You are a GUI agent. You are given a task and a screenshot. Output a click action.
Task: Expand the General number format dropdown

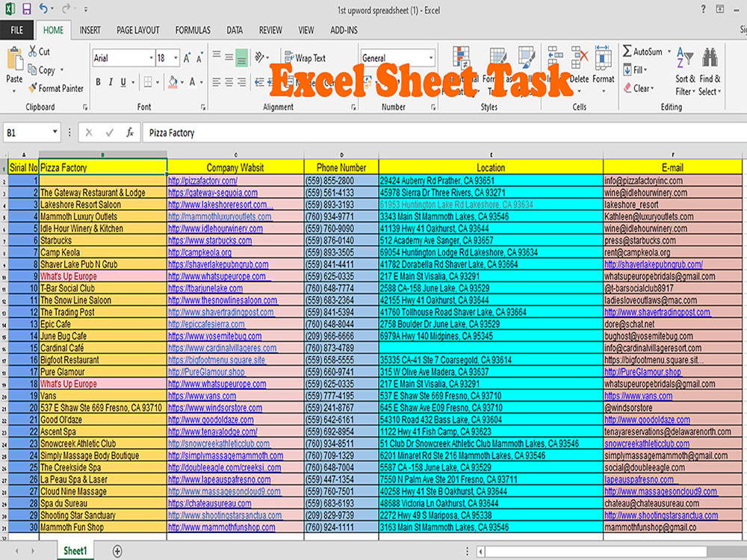point(431,58)
